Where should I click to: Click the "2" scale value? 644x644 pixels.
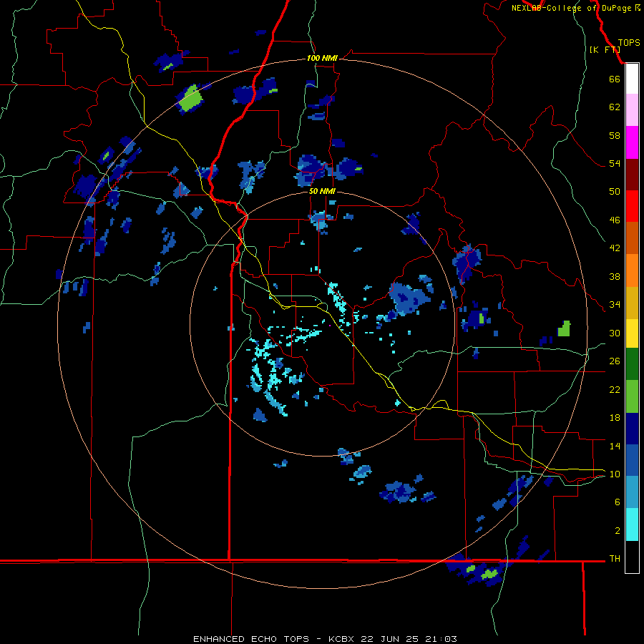618,531
